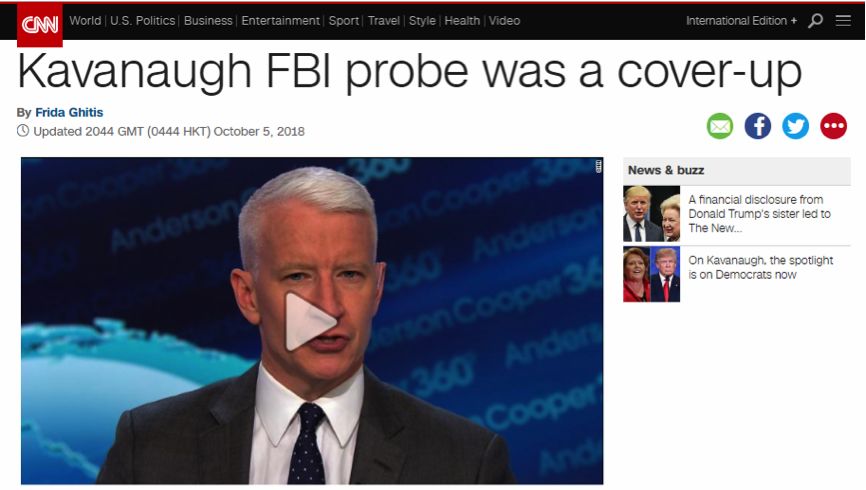Read 'On Kavanaugh, the spotlight' article

click(760, 267)
